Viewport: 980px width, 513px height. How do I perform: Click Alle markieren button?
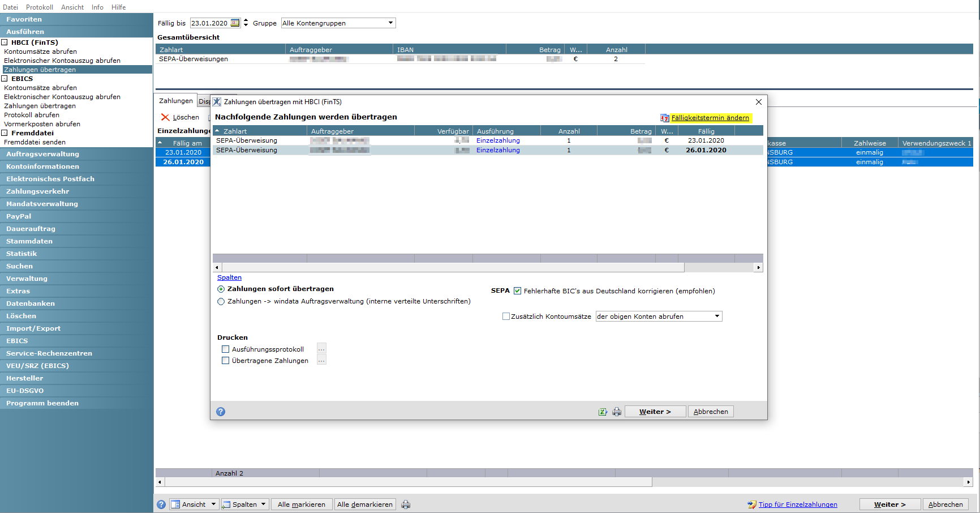302,505
